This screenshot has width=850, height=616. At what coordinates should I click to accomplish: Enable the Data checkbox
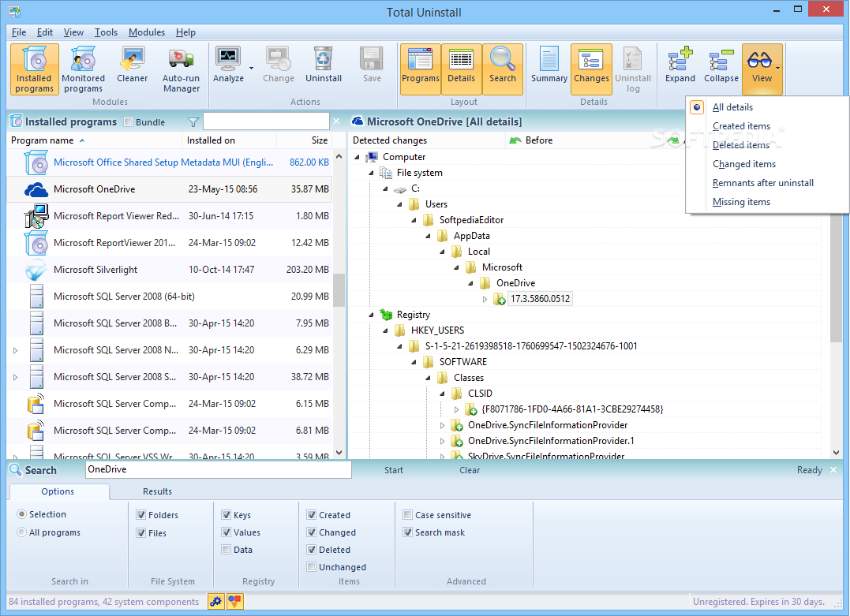tap(226, 550)
